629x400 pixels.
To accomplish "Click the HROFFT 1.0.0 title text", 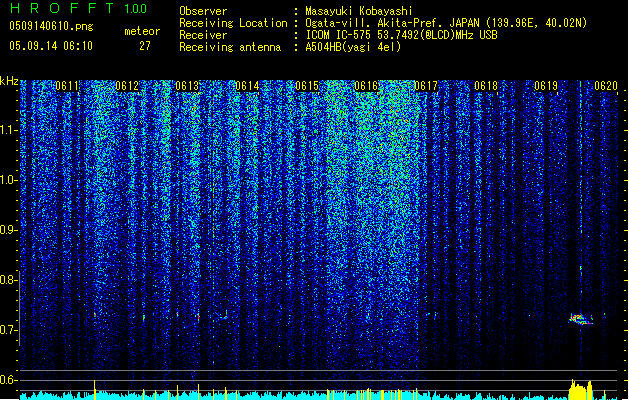I will 78,8.
